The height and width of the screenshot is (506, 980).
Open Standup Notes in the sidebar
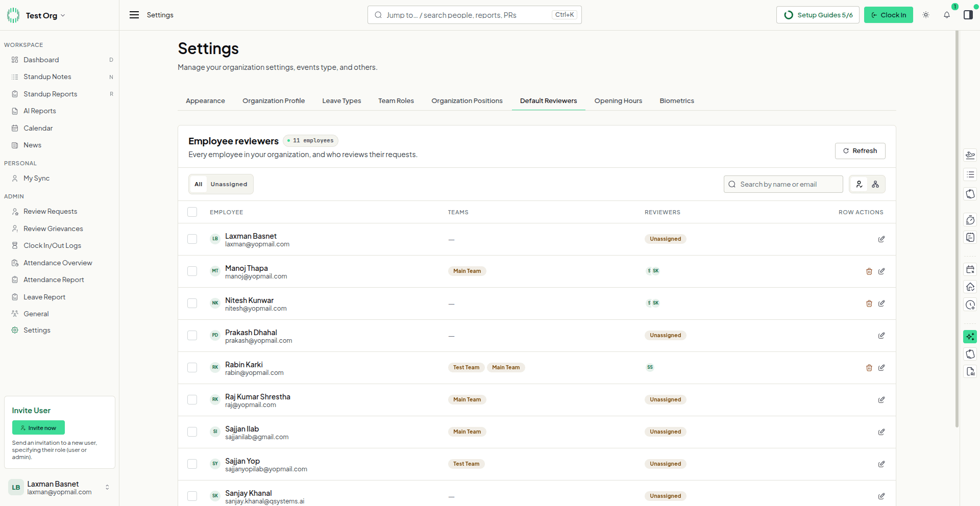[x=47, y=77]
